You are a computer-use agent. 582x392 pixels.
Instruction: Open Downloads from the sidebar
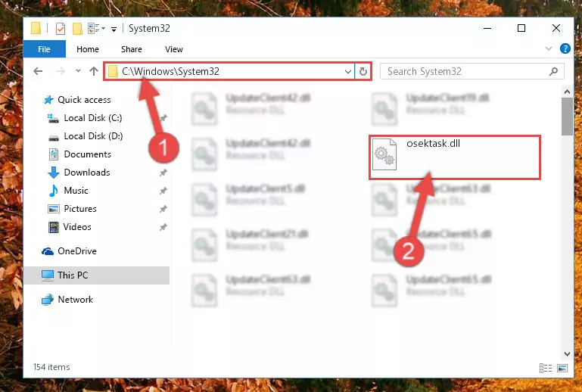click(x=87, y=173)
